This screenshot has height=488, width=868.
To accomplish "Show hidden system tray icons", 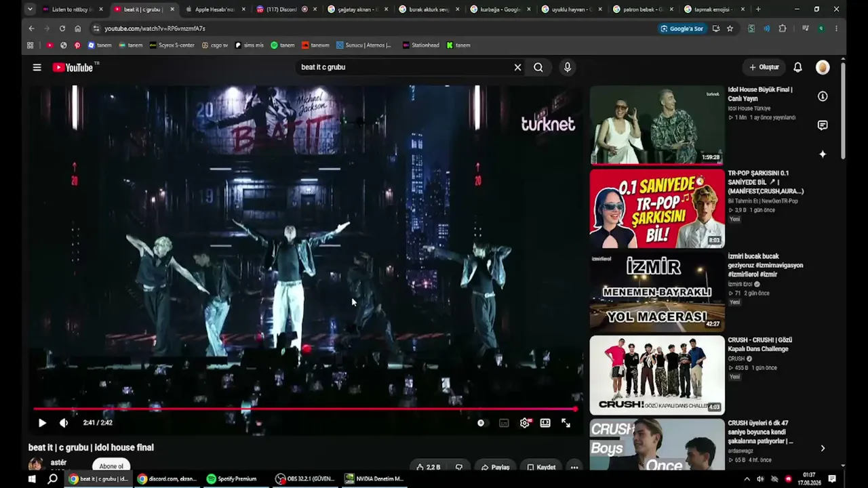I will tap(747, 479).
